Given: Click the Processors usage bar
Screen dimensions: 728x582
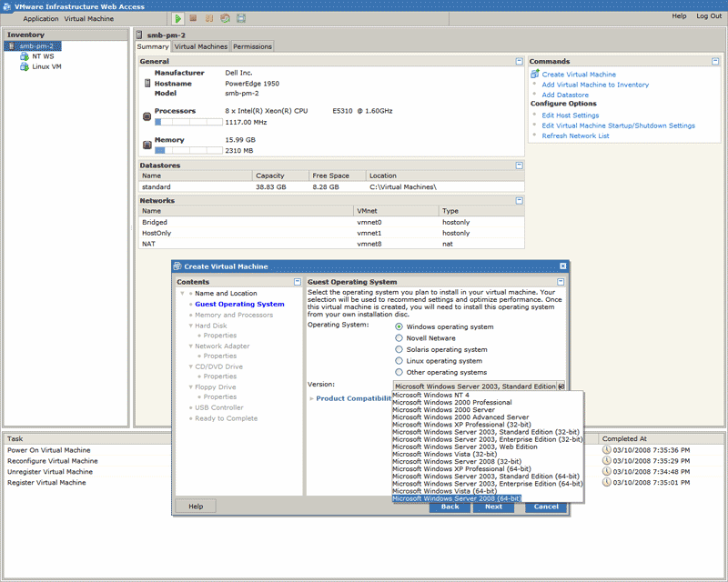Looking at the screenshot, I should coord(188,122).
